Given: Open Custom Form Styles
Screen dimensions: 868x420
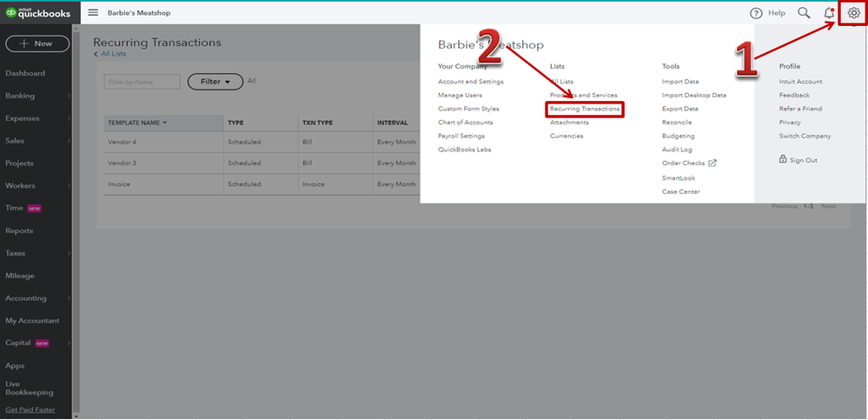Looking at the screenshot, I should tap(468, 109).
